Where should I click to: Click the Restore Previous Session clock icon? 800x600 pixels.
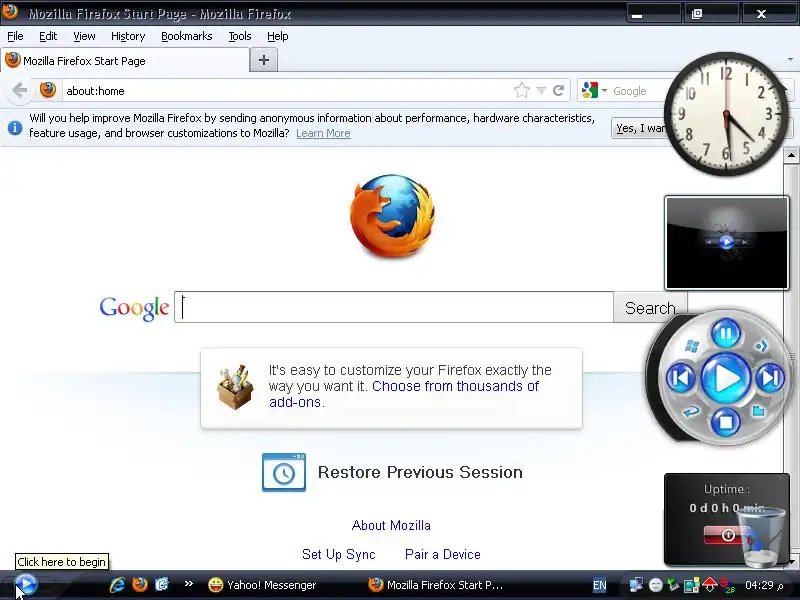(x=284, y=472)
